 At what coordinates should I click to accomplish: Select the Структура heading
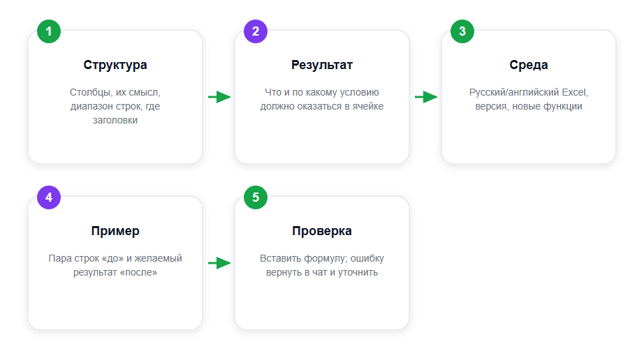pos(115,65)
